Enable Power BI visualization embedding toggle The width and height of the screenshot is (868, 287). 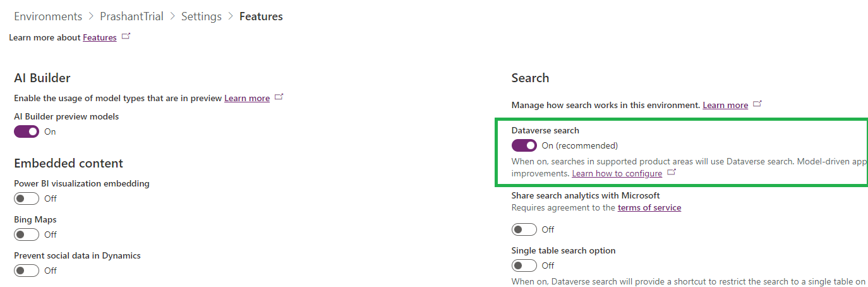27,198
